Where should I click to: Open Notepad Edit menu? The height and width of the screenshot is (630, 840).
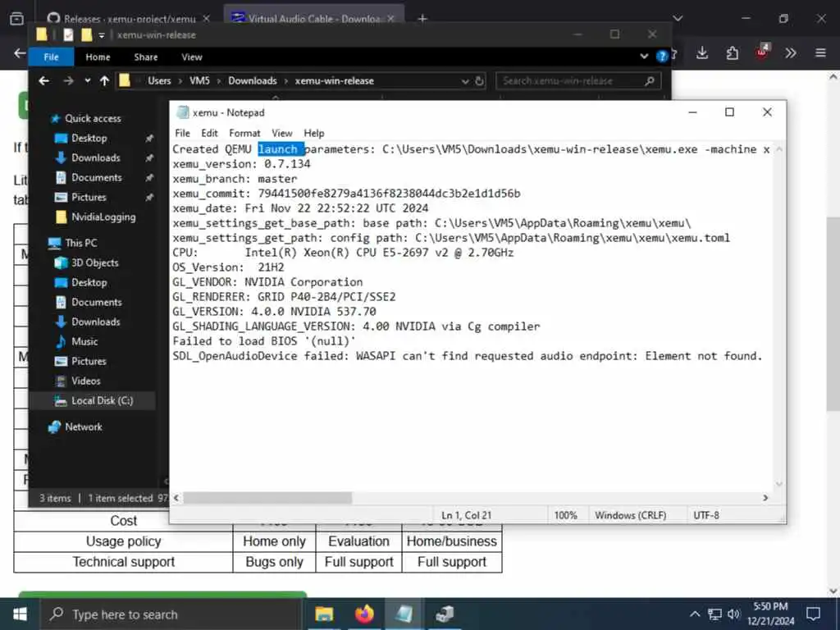[x=209, y=133]
